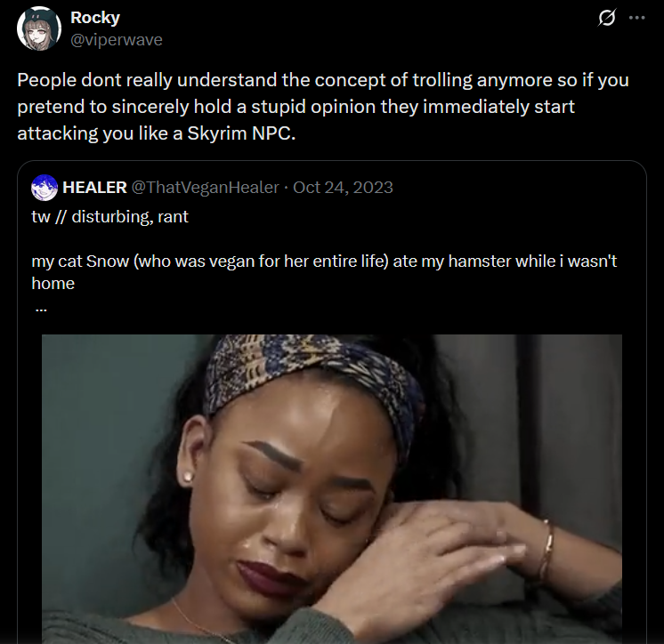Open HEALER's round profile avatar
This screenshot has width=664, height=644.
click(x=44, y=188)
